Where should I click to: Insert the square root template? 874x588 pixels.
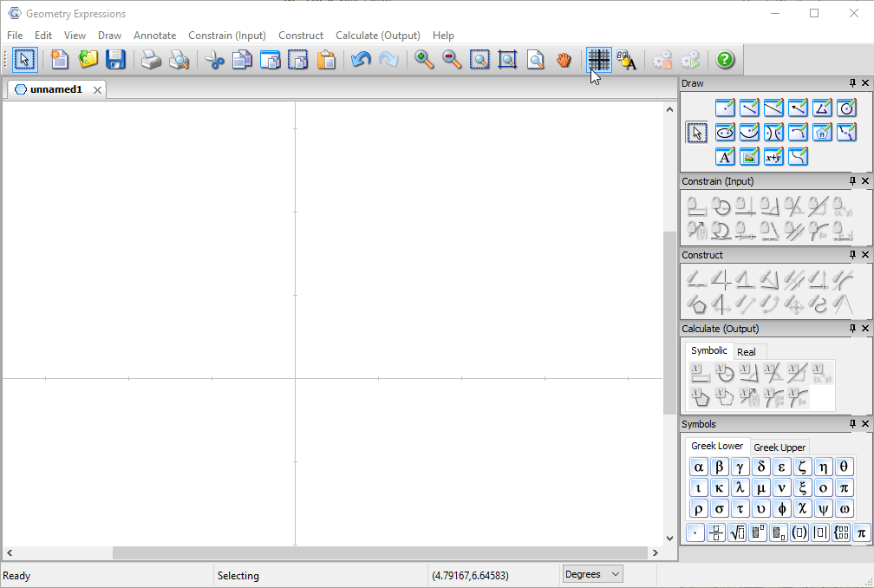[x=737, y=532]
